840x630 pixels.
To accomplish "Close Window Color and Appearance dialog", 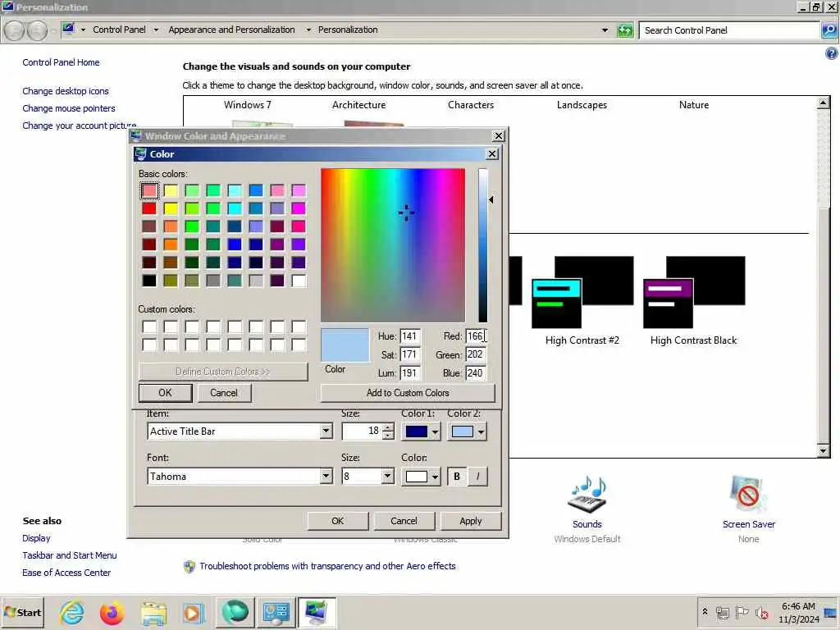I will (x=498, y=136).
